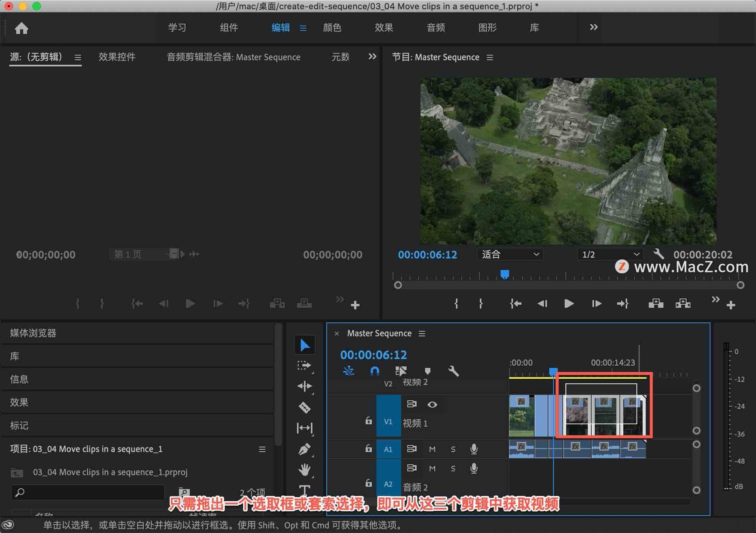Toggle the V1 track lock

[368, 421]
